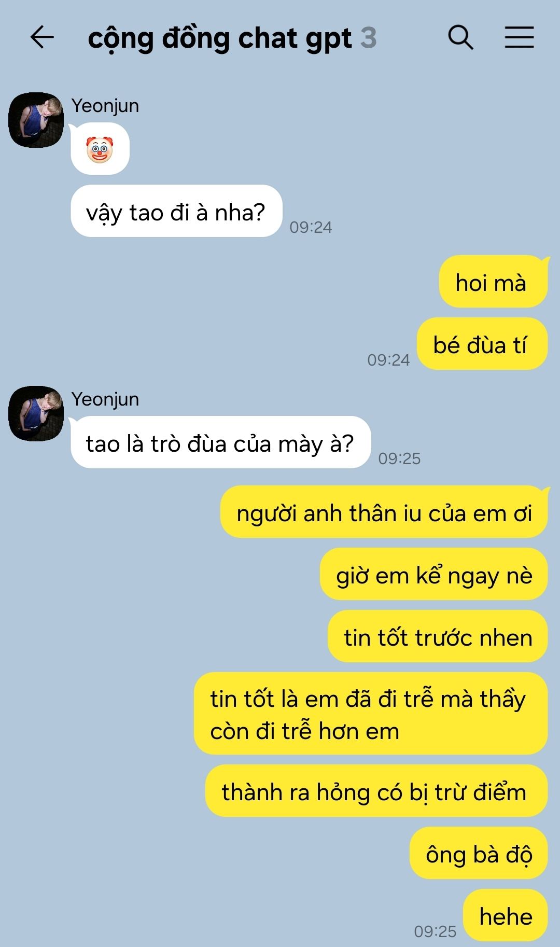
Task: Select the 'hehe' message bubble
Action: (506, 915)
